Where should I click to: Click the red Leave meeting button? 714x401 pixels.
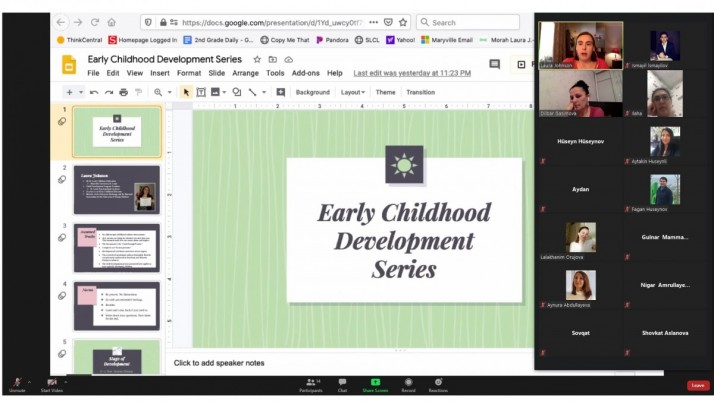click(x=697, y=385)
